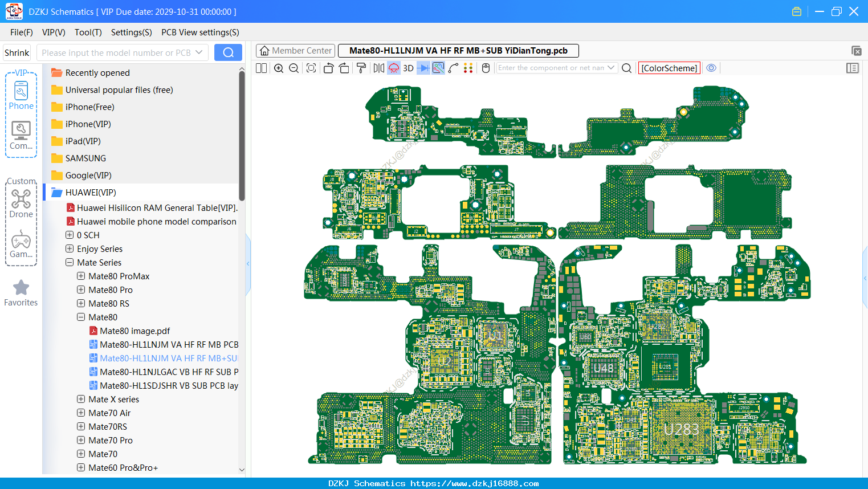Mirror the board with the flip icon
This screenshot has width=868, height=489.
point(379,68)
